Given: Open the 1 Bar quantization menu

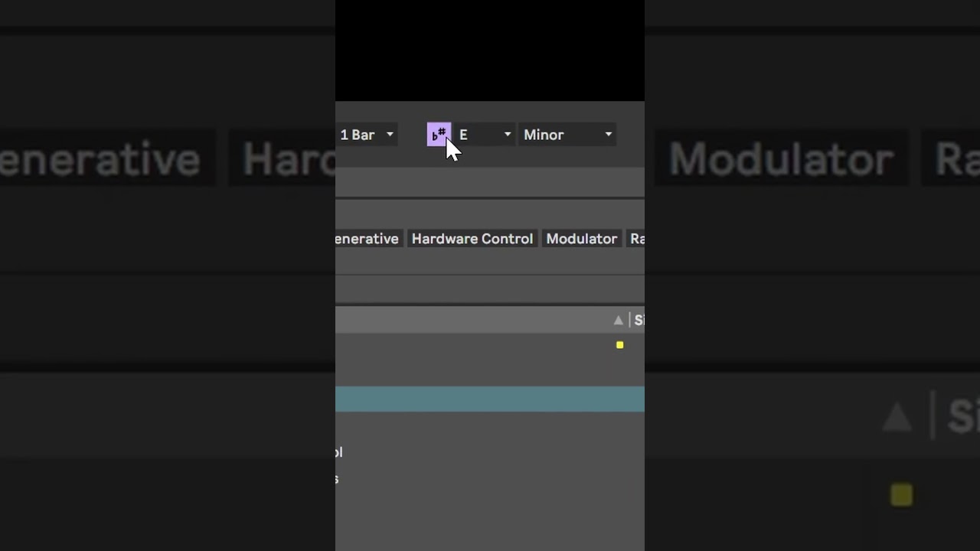Looking at the screenshot, I should tap(367, 135).
